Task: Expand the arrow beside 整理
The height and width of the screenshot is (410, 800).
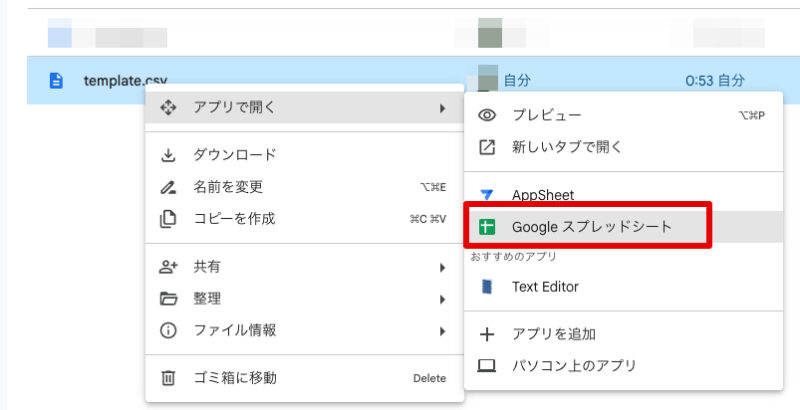Action: (x=442, y=299)
